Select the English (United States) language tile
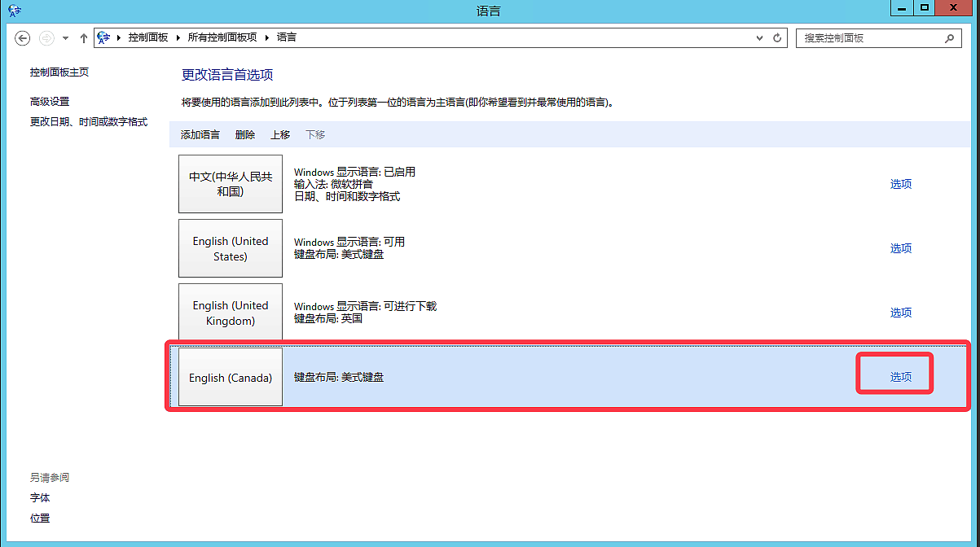Image resolution: width=980 pixels, height=547 pixels. tap(231, 248)
